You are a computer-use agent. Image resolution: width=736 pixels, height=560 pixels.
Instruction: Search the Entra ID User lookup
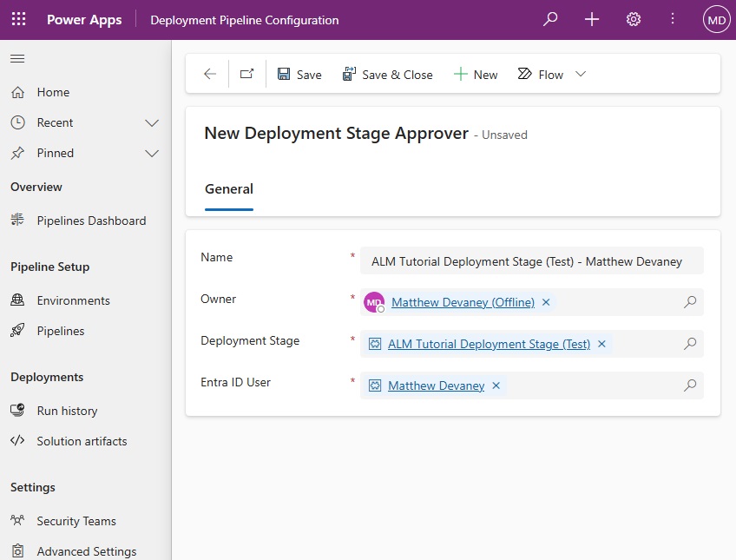tap(689, 385)
